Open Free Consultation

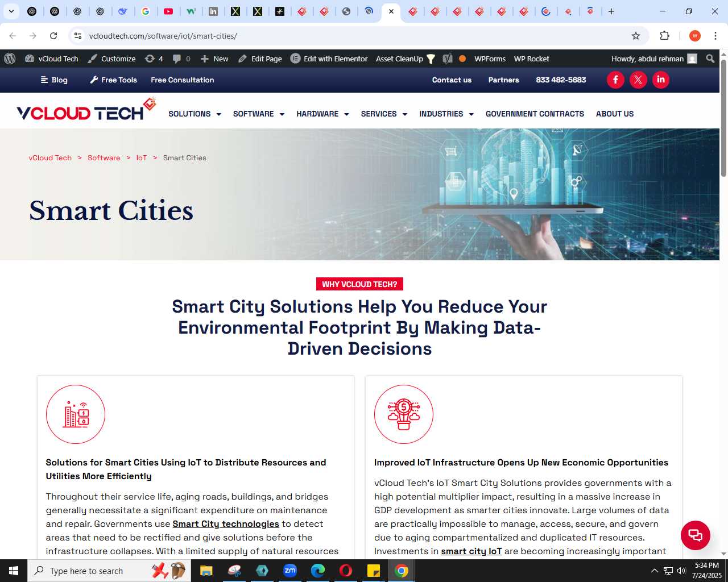click(x=183, y=80)
